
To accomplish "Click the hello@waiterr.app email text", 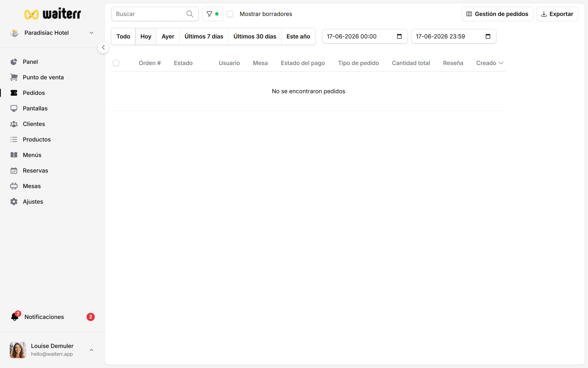I will (x=52, y=354).
